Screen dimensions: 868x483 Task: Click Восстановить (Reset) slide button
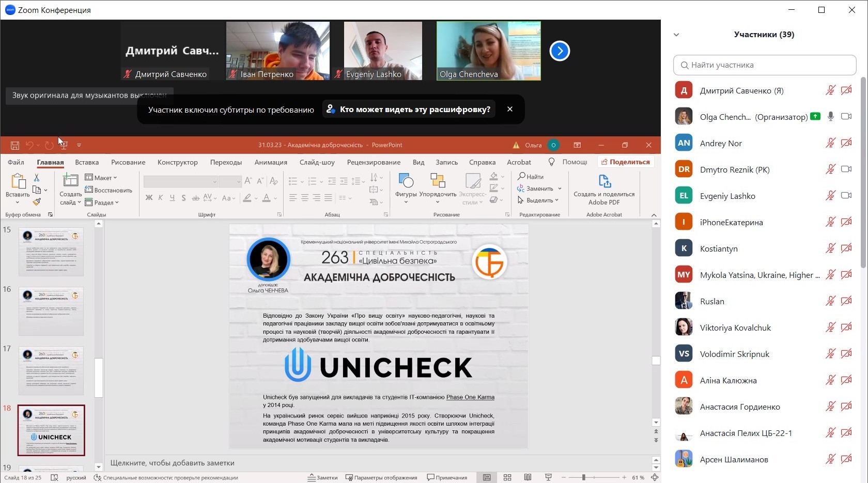(x=109, y=190)
